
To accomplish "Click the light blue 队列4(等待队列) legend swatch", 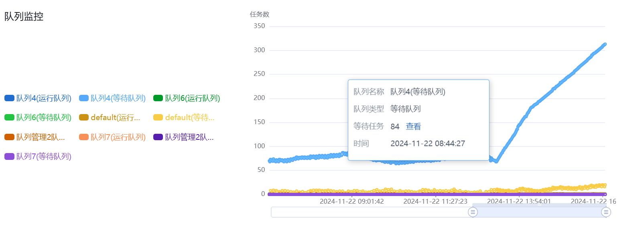I will (x=84, y=98).
